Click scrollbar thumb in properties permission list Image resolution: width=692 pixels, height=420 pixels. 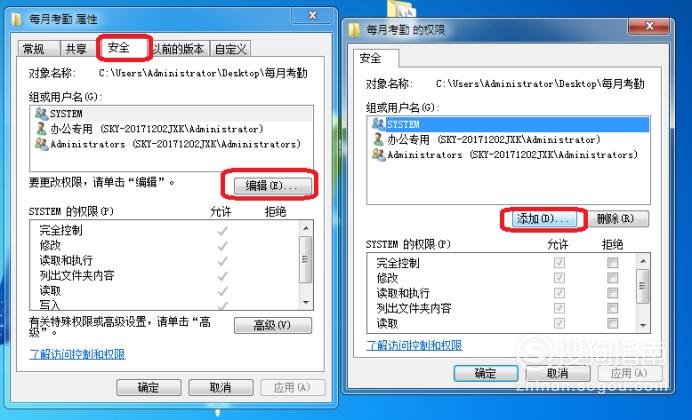[x=306, y=260]
